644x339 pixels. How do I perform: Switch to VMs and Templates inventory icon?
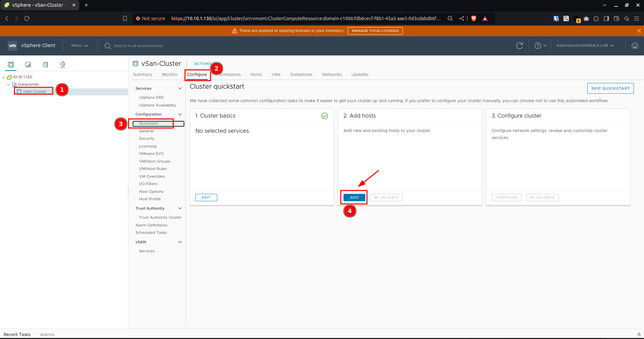tap(28, 65)
